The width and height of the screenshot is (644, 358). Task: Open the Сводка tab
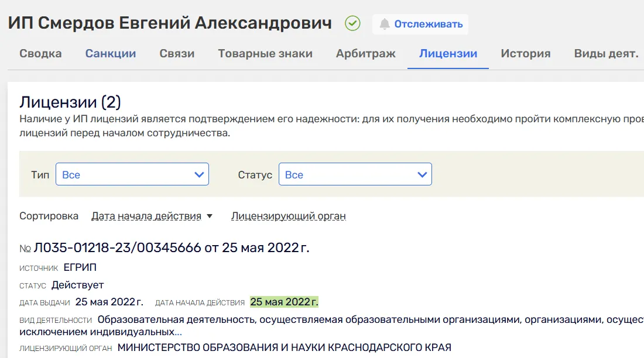pyautogui.click(x=40, y=53)
